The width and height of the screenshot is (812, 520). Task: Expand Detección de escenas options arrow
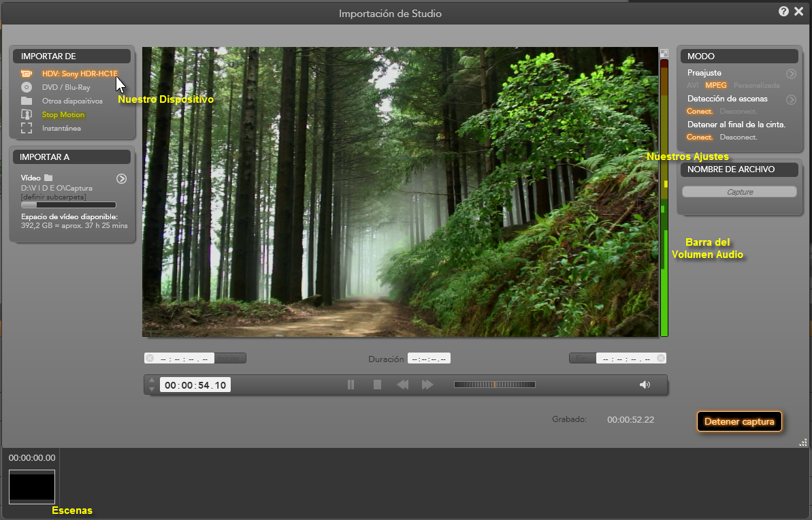tap(791, 99)
